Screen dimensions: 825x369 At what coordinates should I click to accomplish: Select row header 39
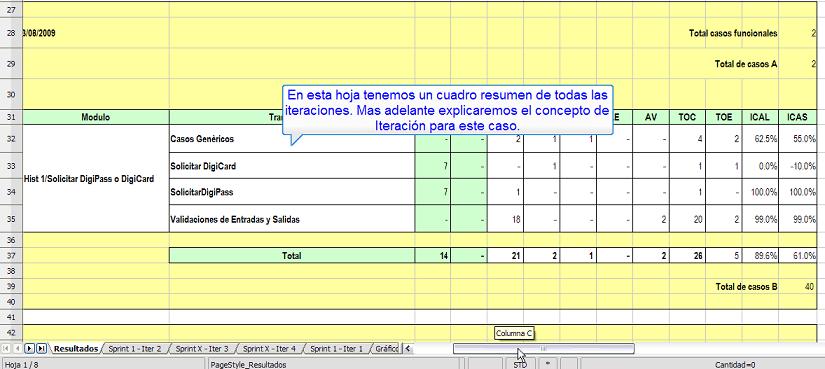tap(11, 286)
